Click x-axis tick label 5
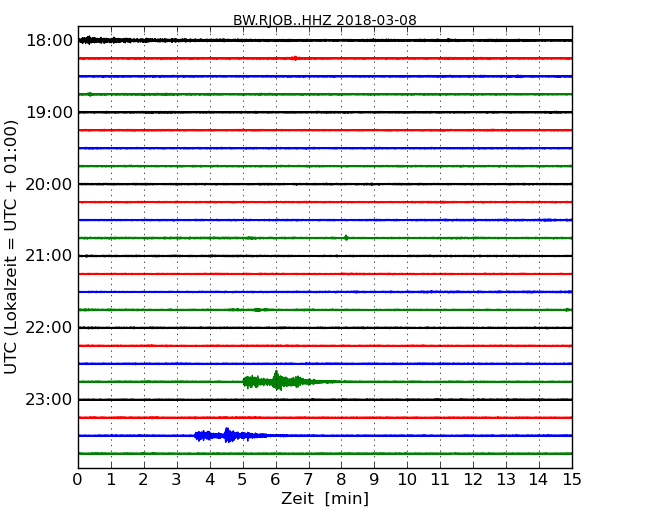The image size is (650, 520). pyautogui.click(x=243, y=480)
